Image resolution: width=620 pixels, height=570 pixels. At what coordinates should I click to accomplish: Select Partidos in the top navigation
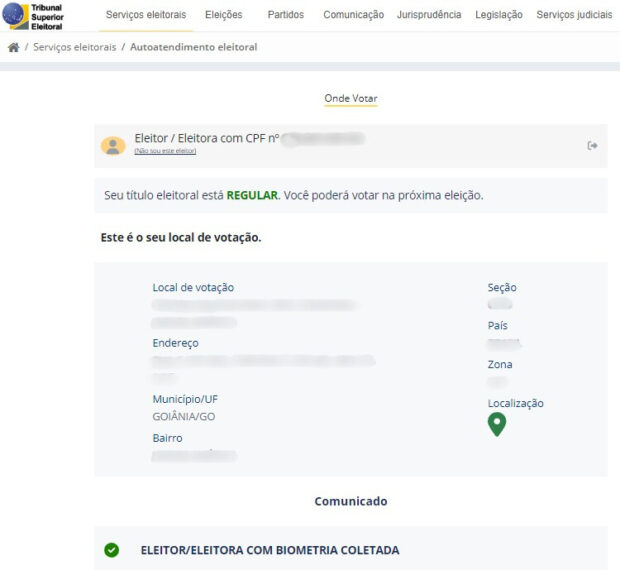coord(286,15)
